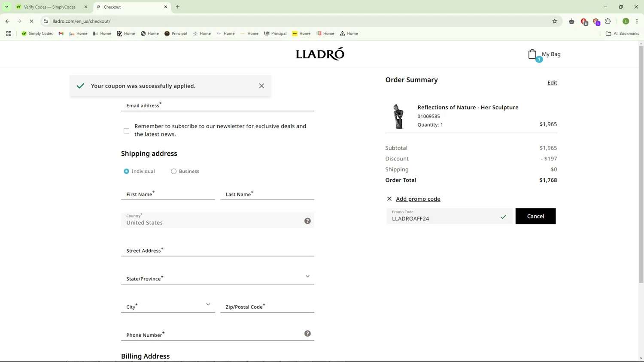Click the Cancel promo code button

[535, 216]
